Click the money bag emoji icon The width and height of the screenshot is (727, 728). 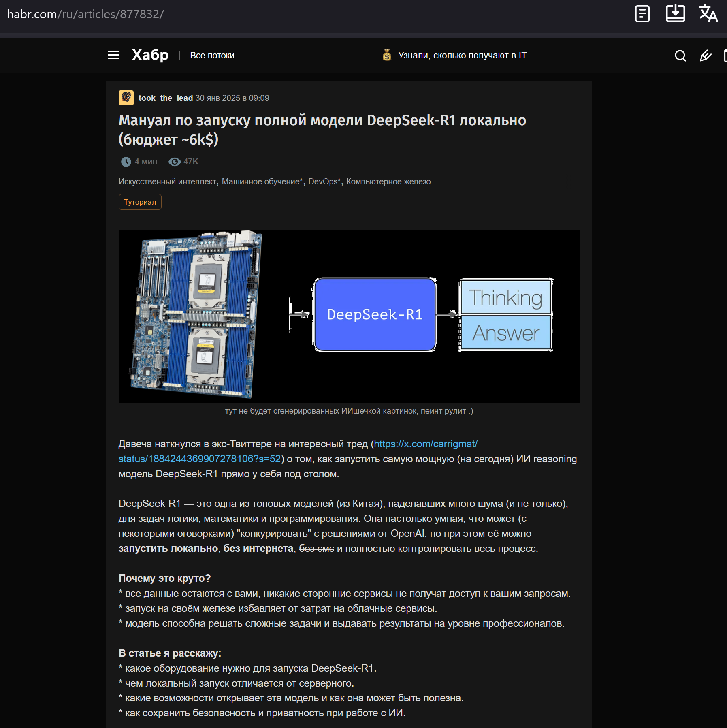[387, 55]
